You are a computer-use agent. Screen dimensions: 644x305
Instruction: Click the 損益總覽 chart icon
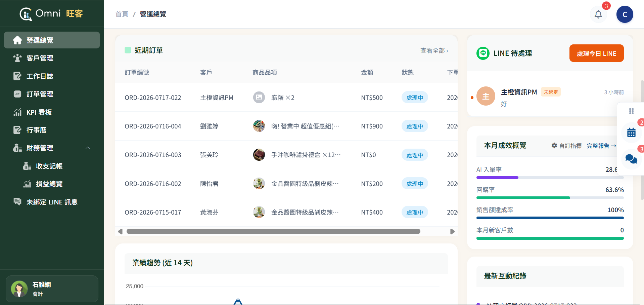(27, 184)
